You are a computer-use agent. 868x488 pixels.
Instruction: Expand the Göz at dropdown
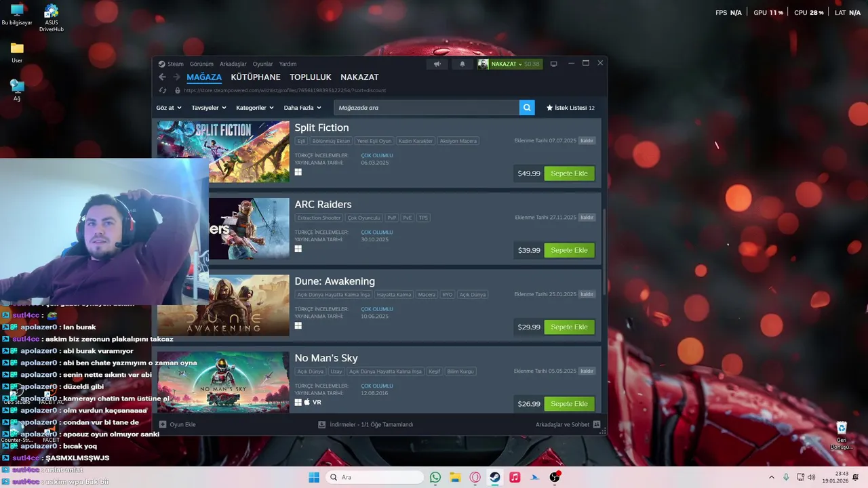169,108
